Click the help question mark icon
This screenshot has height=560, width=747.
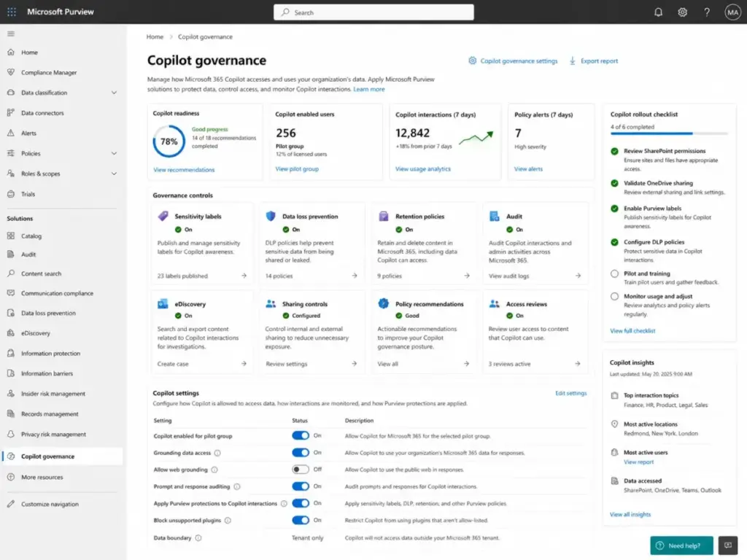pyautogui.click(x=706, y=12)
